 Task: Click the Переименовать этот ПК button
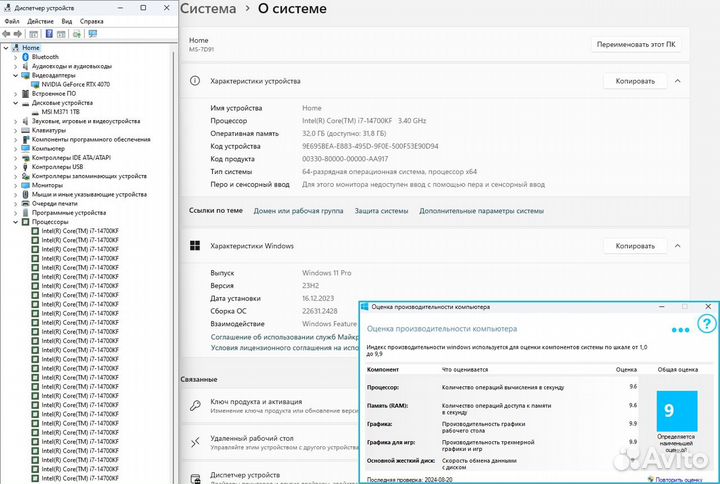(636, 45)
